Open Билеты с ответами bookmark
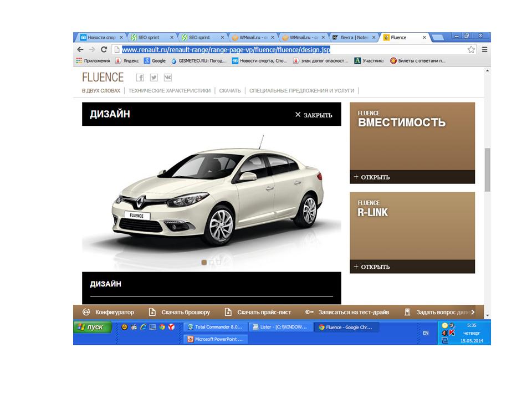 click(x=418, y=61)
